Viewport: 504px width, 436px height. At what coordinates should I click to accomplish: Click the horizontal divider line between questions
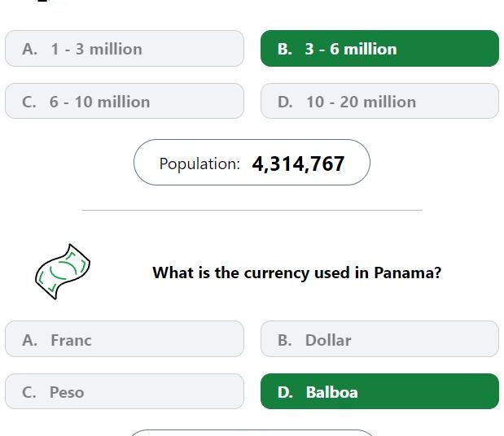point(252,210)
